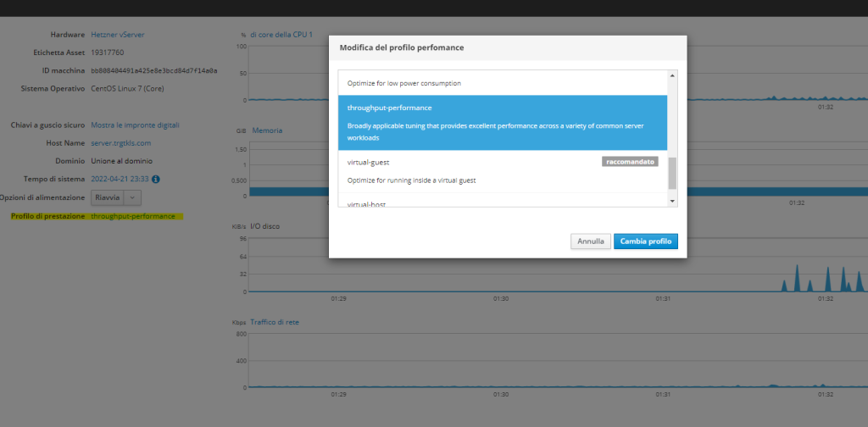This screenshot has height=427, width=868.
Task: Click the system time info icon
Action: pos(156,179)
